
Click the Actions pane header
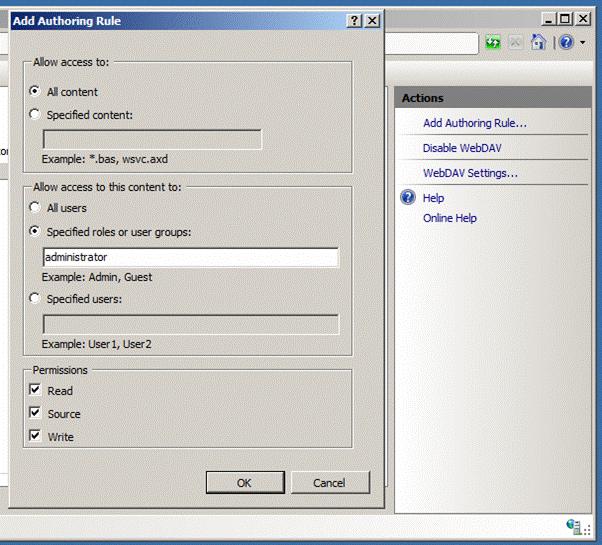493,98
